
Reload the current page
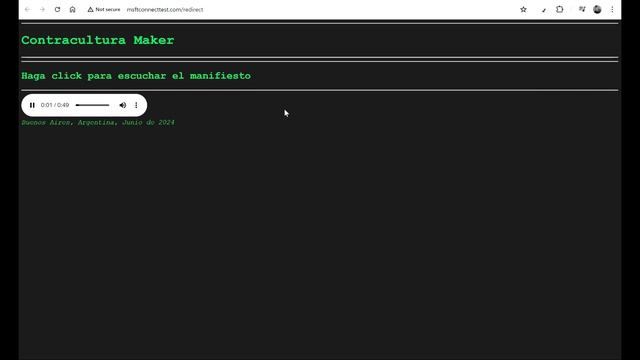click(57, 9)
